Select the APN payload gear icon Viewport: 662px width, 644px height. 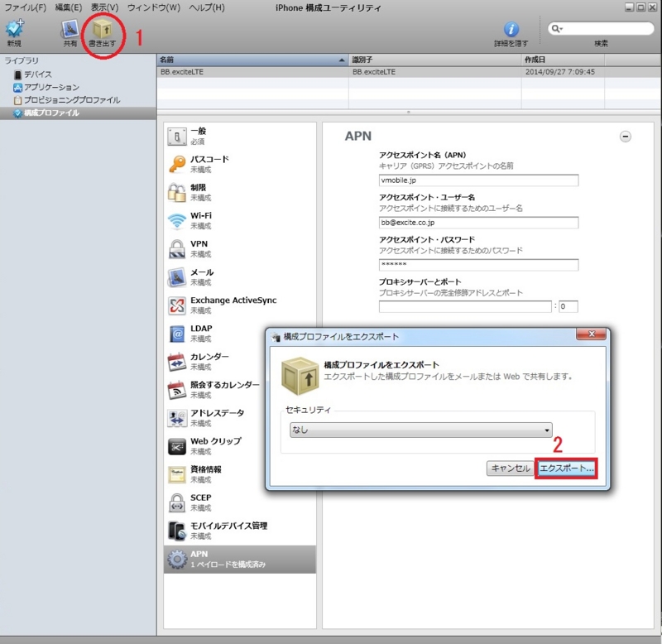(177, 559)
